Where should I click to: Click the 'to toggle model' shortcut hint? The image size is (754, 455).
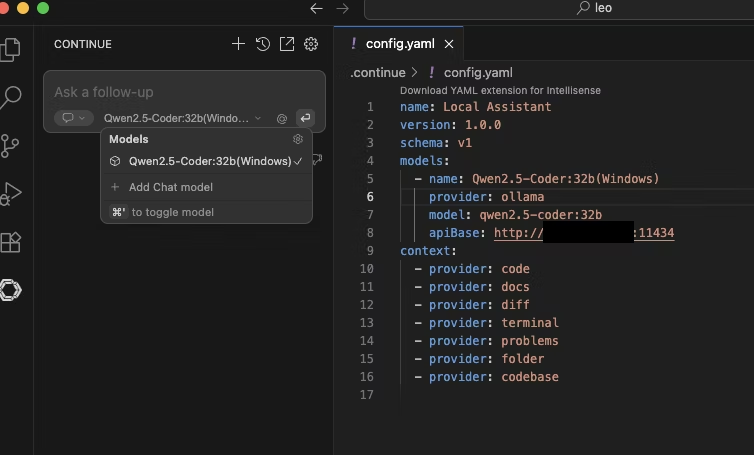point(162,212)
